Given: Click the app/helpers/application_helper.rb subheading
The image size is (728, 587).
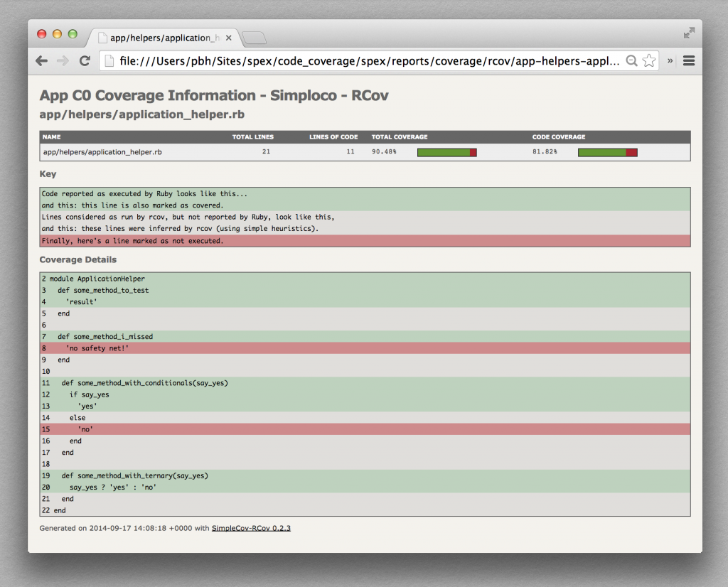Looking at the screenshot, I should point(142,114).
